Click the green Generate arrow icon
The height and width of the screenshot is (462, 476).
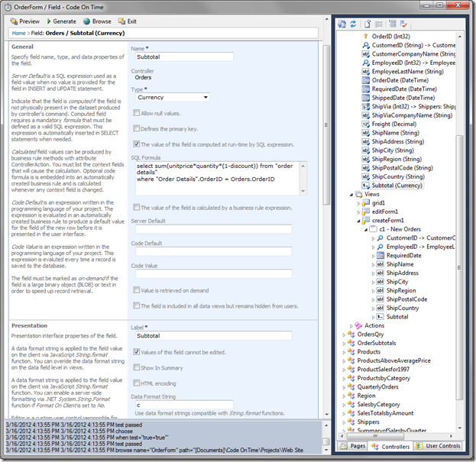click(49, 21)
